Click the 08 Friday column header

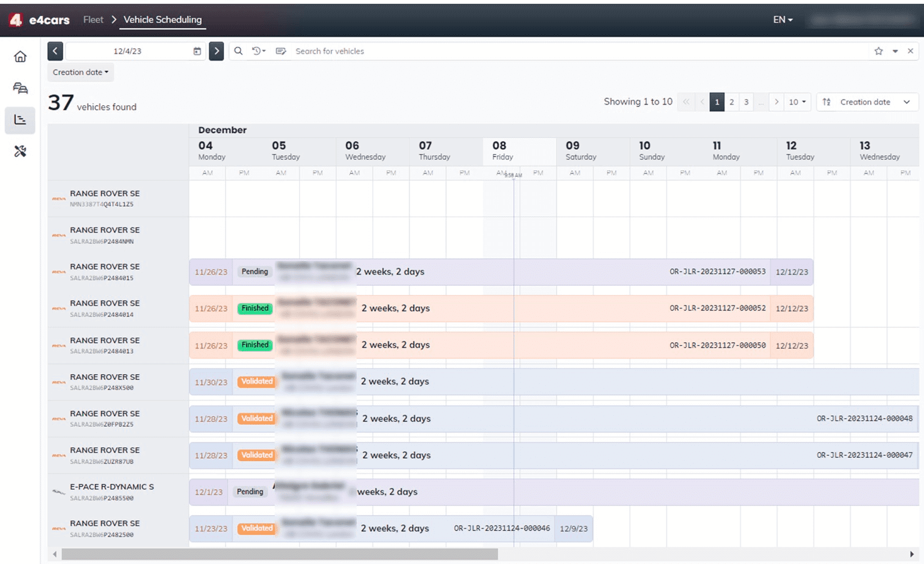pos(519,151)
